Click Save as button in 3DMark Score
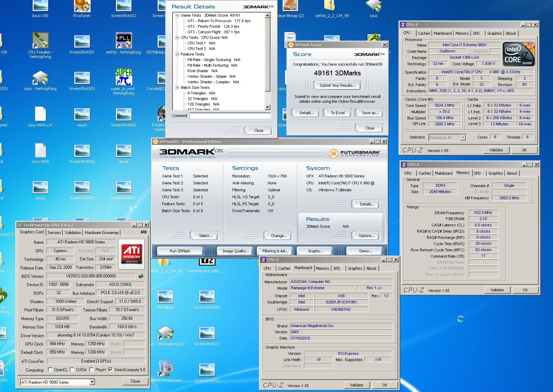Image resolution: width=553 pixels, height=392 pixels. pyautogui.click(x=370, y=113)
